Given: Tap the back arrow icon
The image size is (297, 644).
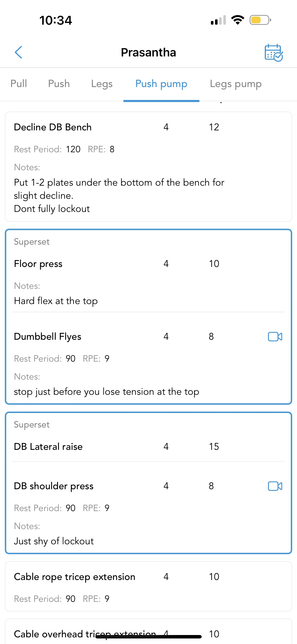Looking at the screenshot, I should 18,52.
